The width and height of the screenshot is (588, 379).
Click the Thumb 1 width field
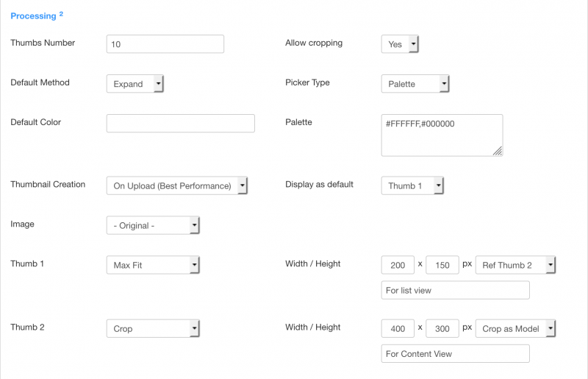coord(398,265)
